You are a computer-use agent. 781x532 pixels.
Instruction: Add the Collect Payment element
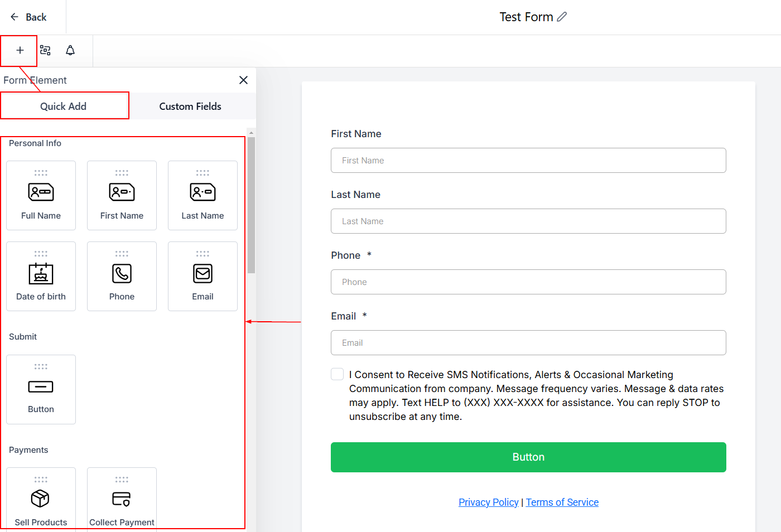122,500
